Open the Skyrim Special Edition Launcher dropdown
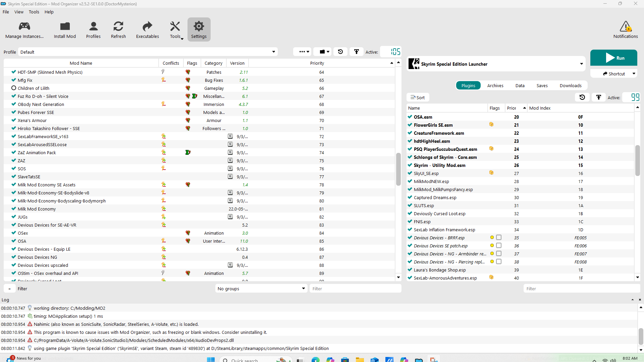 click(x=581, y=64)
